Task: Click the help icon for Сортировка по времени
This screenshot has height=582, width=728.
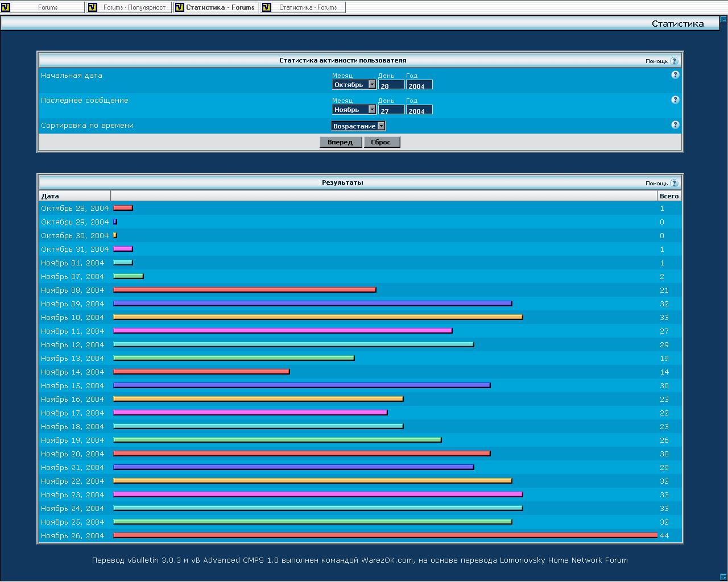Action: (x=675, y=125)
